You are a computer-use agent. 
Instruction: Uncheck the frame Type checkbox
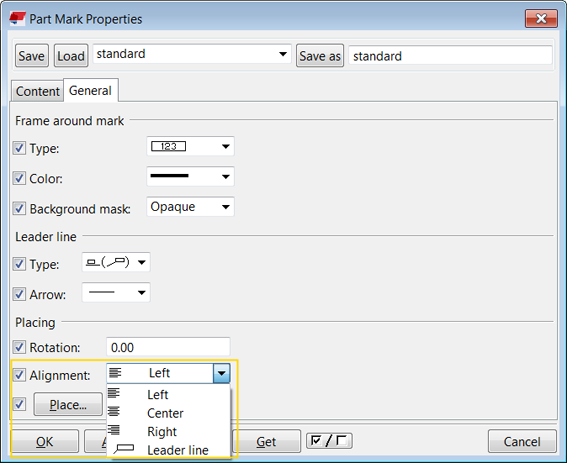19,148
